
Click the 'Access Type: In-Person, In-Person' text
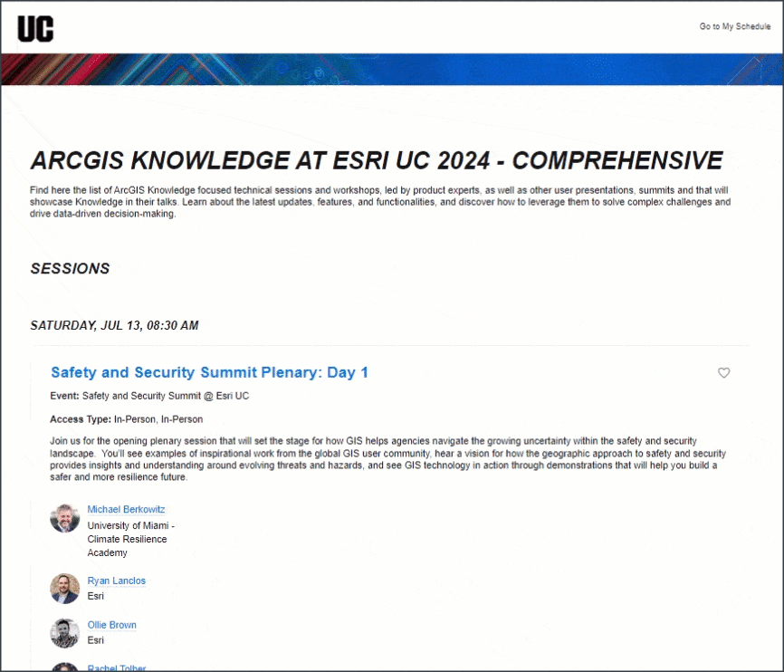(x=127, y=419)
